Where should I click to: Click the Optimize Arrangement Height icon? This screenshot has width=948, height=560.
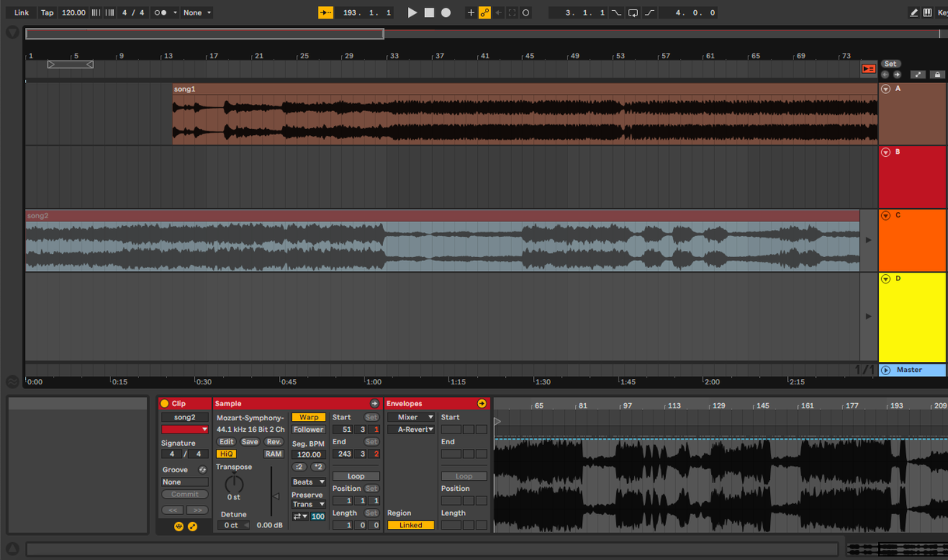918,75
